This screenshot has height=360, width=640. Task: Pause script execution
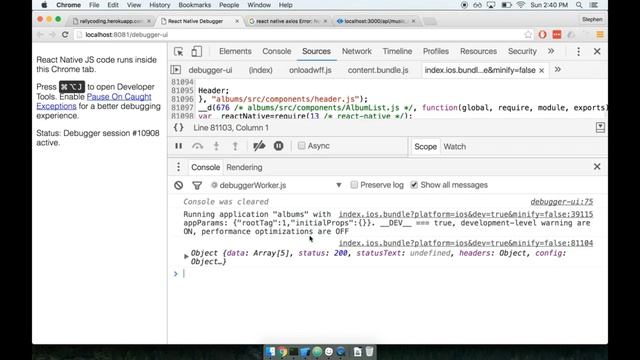178,146
